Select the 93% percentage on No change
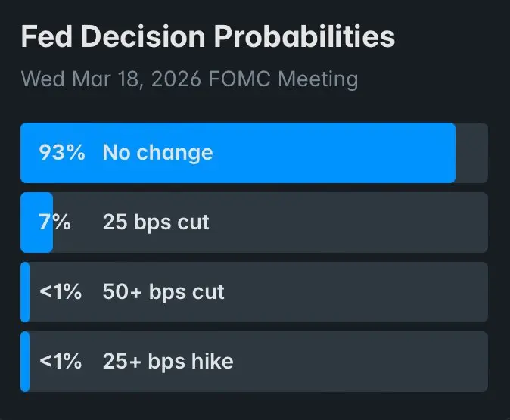The height and width of the screenshot is (420, 510). tap(61, 153)
